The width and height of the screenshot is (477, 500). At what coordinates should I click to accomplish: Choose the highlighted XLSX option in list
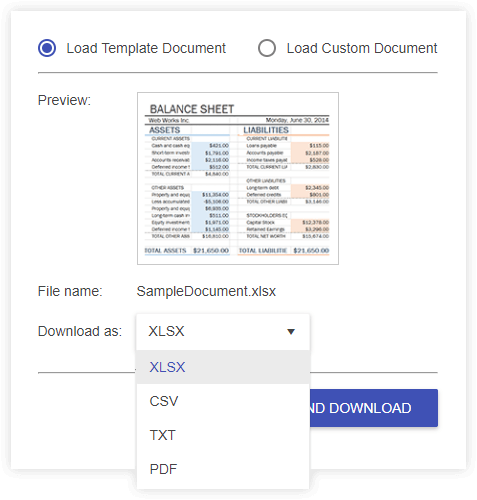coord(223,367)
